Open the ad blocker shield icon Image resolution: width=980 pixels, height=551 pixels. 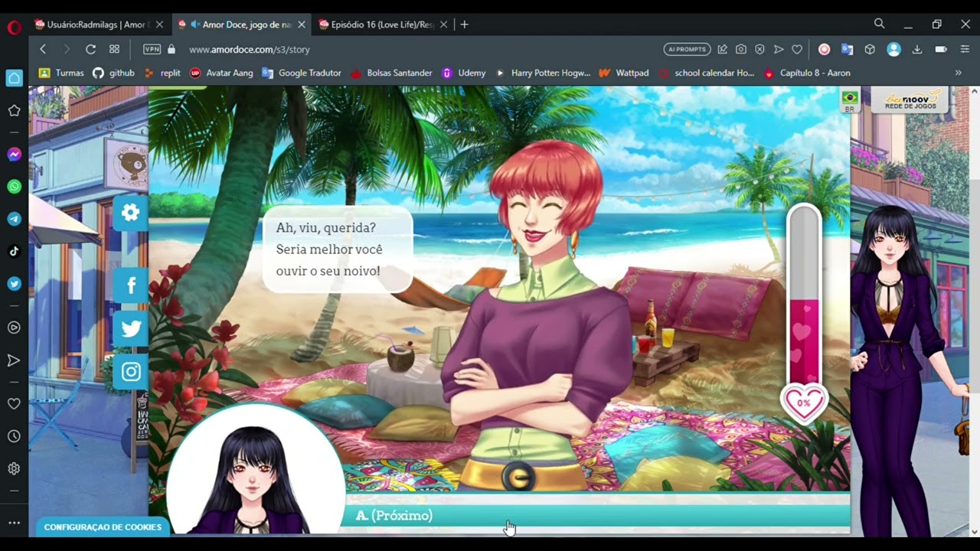coord(759,49)
